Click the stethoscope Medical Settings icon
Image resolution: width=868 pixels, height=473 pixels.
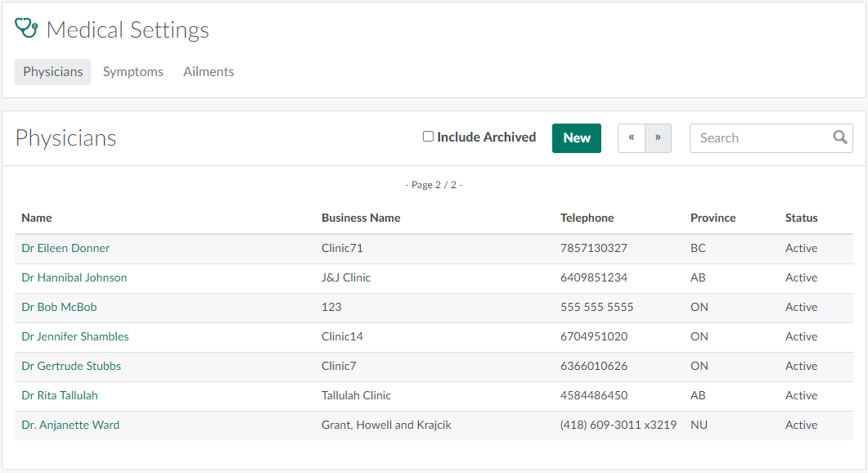pos(27,29)
